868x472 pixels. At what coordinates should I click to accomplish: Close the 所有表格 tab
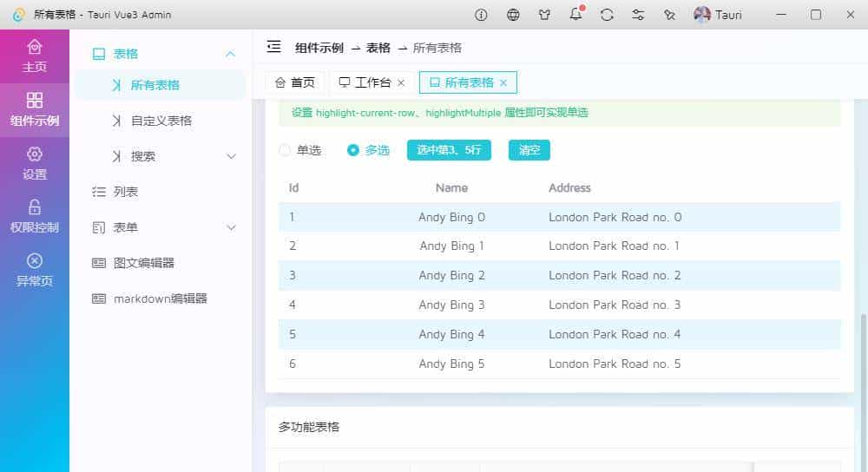coord(503,83)
